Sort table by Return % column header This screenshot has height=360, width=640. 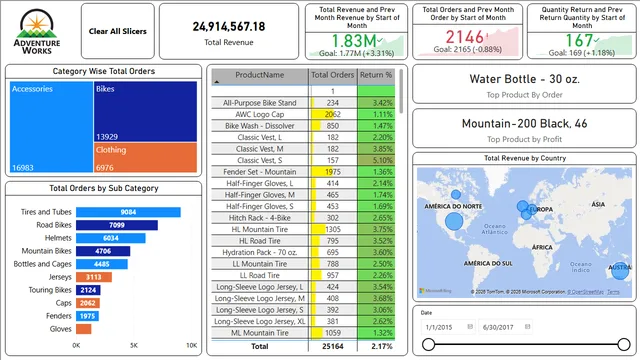pos(376,75)
